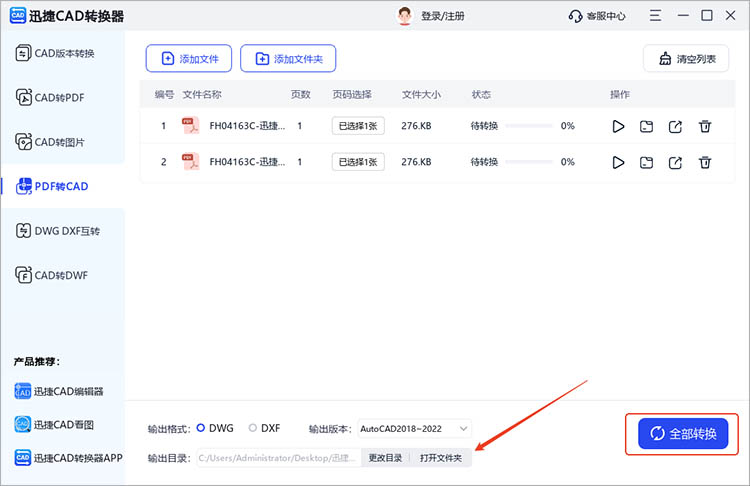This screenshot has width=750, height=486.
Task: Click 打开文件夹 button
Action: coord(441,458)
